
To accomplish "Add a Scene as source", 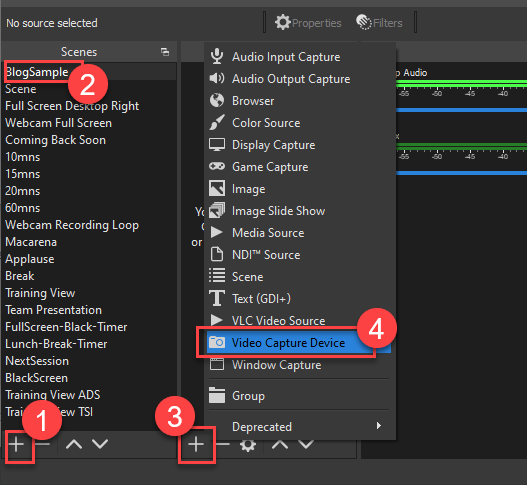I will point(299,277).
